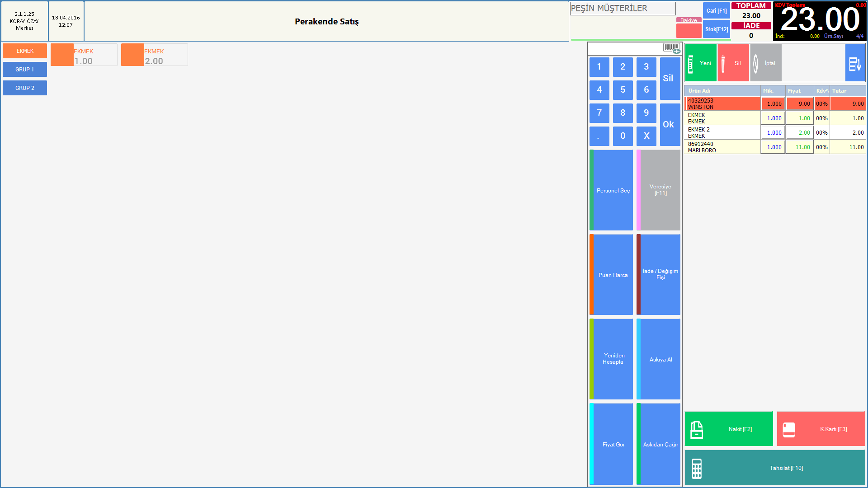The width and height of the screenshot is (868, 488).
Task: Open Tahsilat [F10] calculator button
Action: point(774,468)
